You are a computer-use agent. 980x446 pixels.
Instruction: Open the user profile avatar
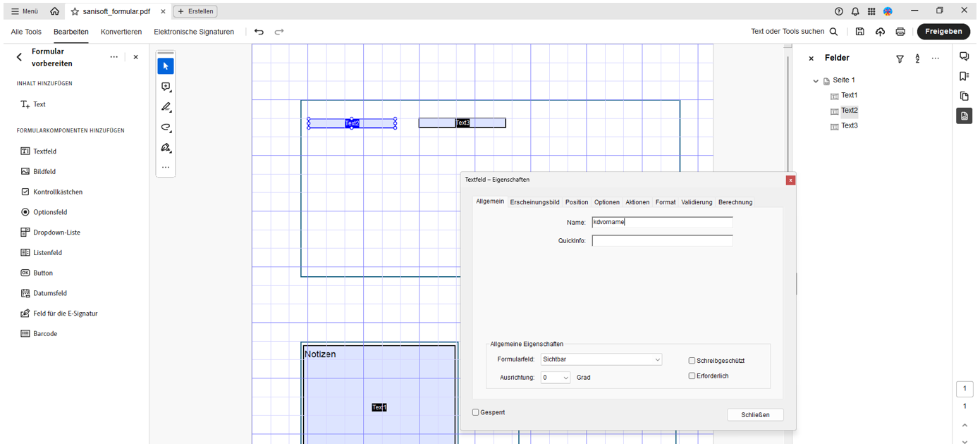pos(888,11)
